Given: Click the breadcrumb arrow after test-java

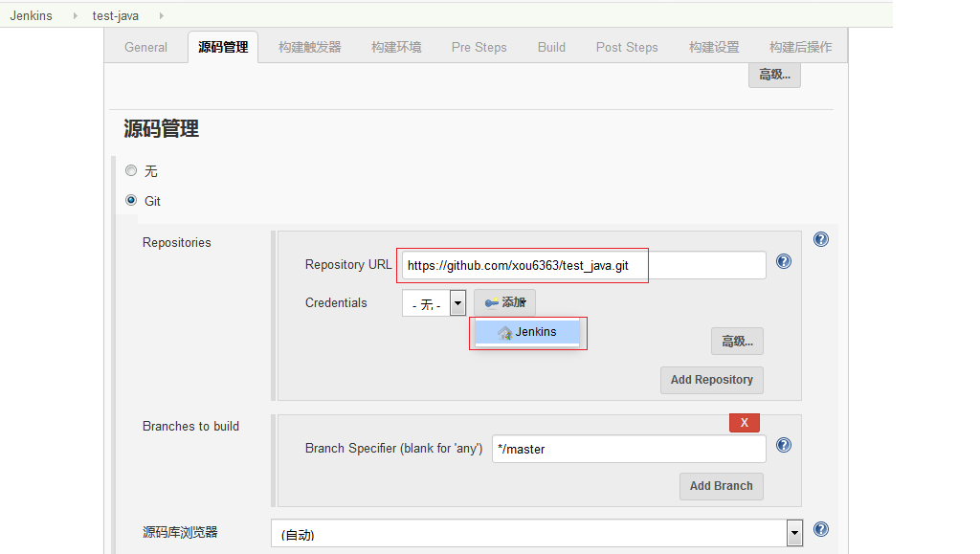Looking at the screenshot, I should coord(161,15).
